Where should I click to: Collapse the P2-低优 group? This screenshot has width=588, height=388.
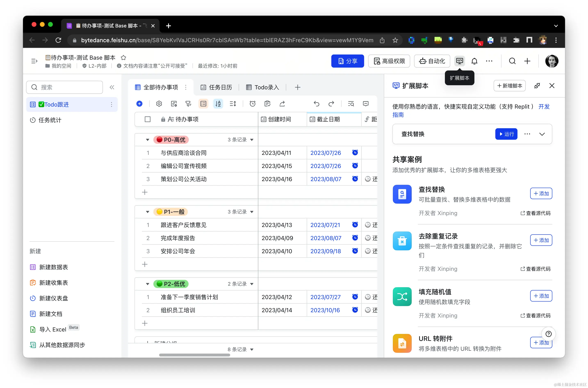(148, 284)
